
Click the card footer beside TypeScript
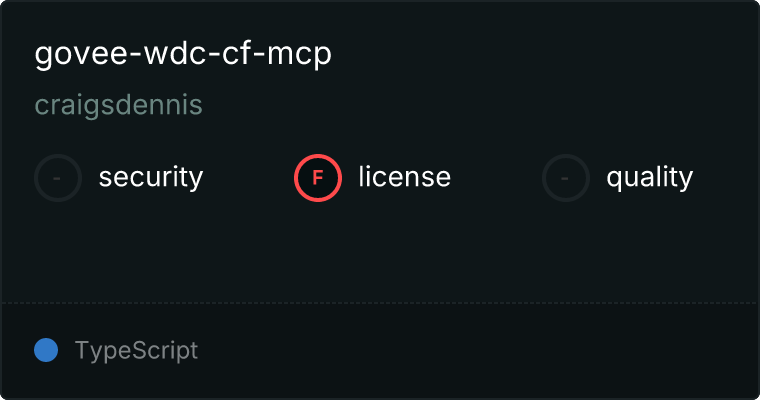[475, 350]
